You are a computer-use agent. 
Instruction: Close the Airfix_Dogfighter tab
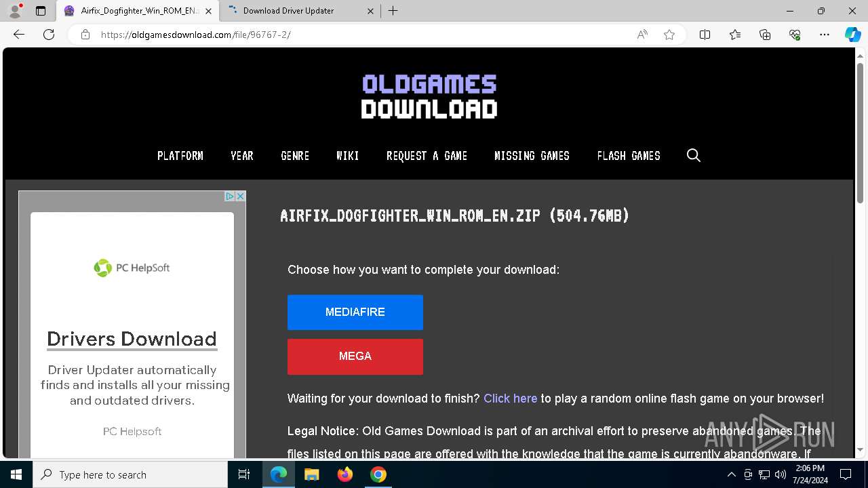click(x=209, y=11)
